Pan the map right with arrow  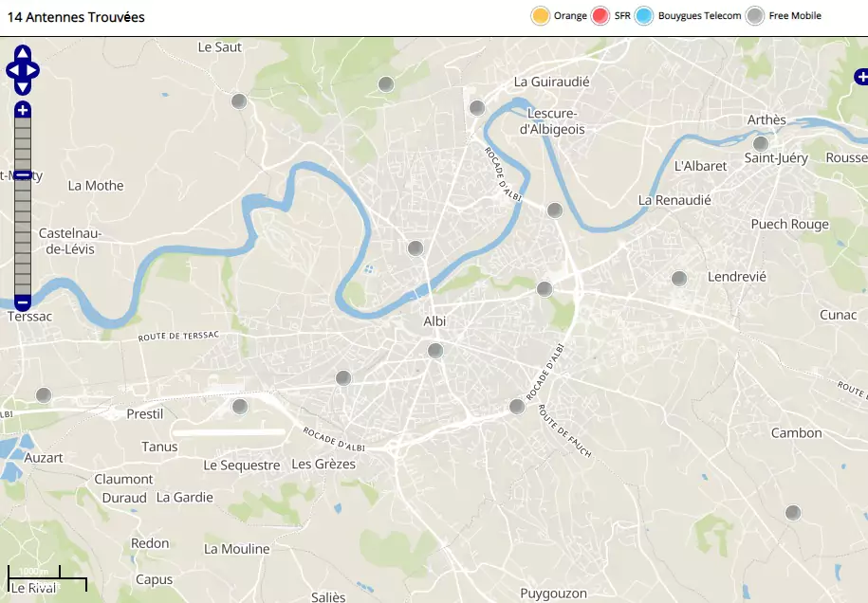34,70
